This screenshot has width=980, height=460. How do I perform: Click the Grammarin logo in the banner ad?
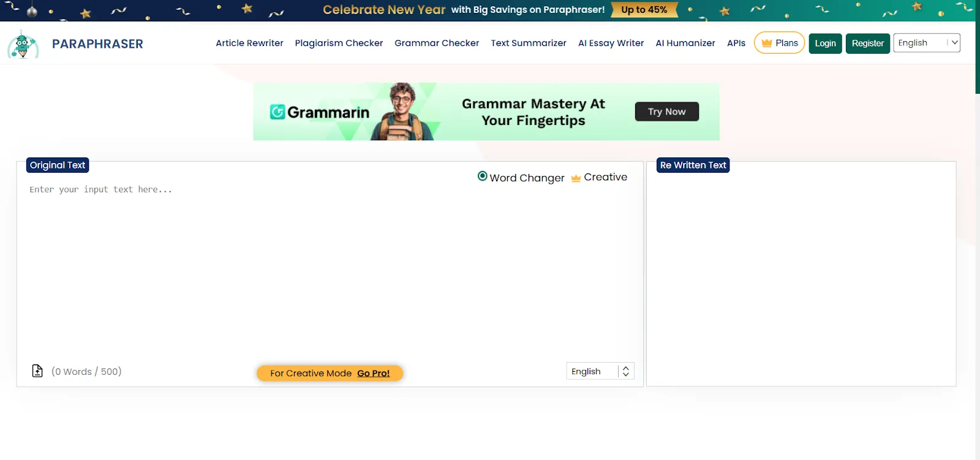pos(320,112)
